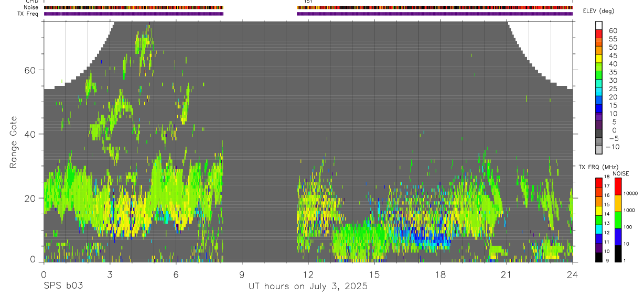Viewport: 644px width, 297px height.
Task: Select the black bottom segment of TX FRQ bar
Action: point(598,258)
